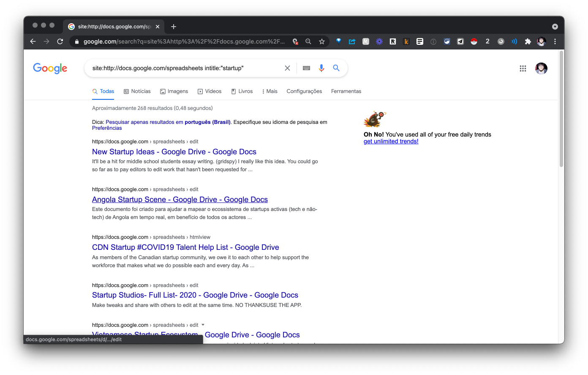588x375 pixels.
Task: Click the bird mascot image in trends panel
Action: [x=375, y=119]
